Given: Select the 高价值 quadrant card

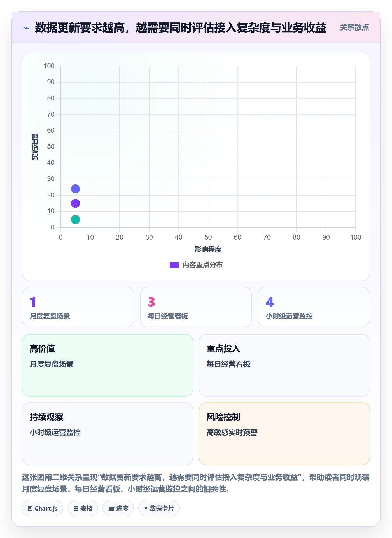Looking at the screenshot, I should coord(108,365).
